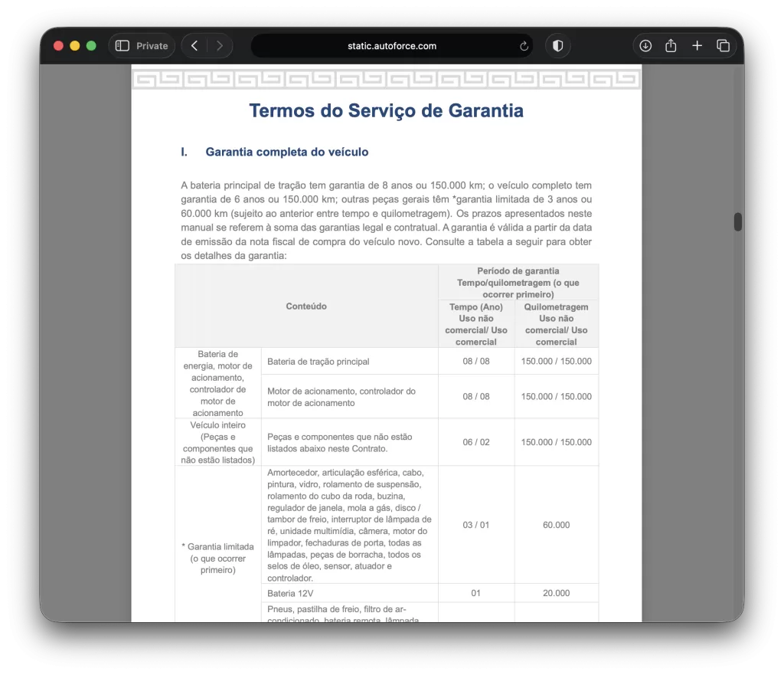
Task: Minimize the window with the yellow button
Action: (x=75, y=46)
